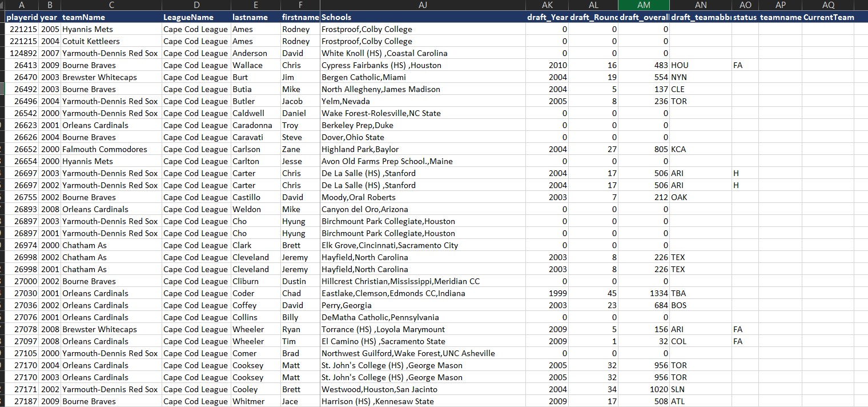The height and width of the screenshot is (407, 868).
Task: Select the DeMatha Catholic,Pennsylvania cell
Action: pos(380,317)
